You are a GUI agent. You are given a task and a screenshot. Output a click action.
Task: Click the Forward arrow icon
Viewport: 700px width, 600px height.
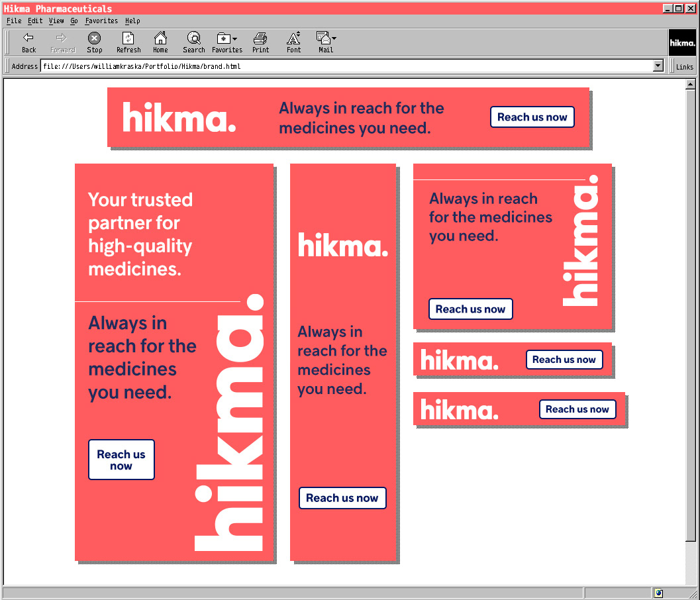coord(62,38)
